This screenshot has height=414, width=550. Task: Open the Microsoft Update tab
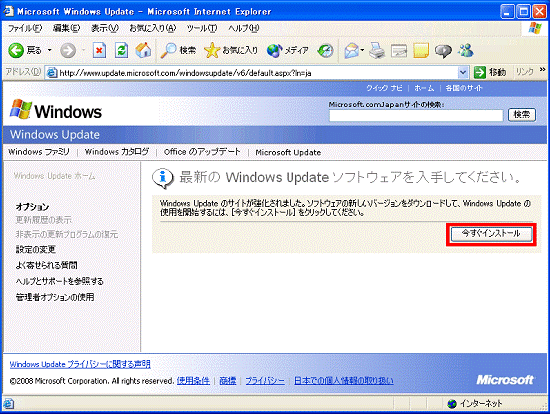pyautogui.click(x=288, y=152)
